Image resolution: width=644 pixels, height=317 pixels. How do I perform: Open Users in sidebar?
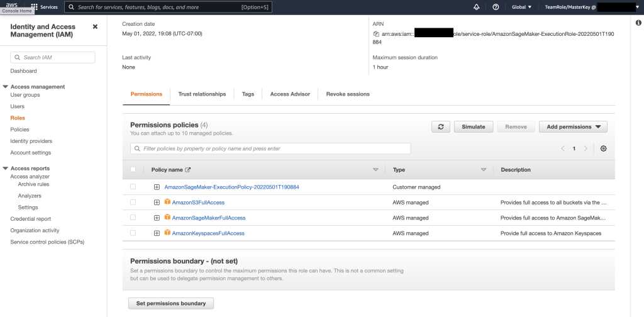pyautogui.click(x=17, y=106)
